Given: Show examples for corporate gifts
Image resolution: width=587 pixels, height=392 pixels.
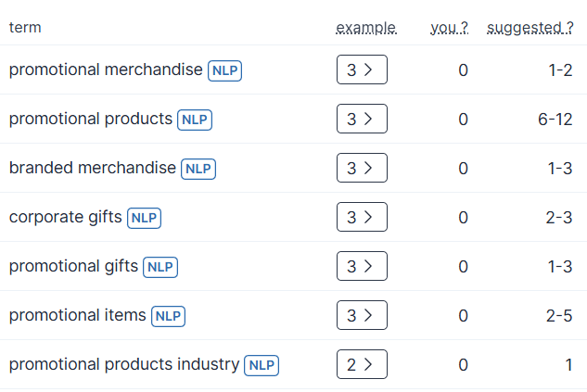Looking at the screenshot, I should pyautogui.click(x=362, y=217).
